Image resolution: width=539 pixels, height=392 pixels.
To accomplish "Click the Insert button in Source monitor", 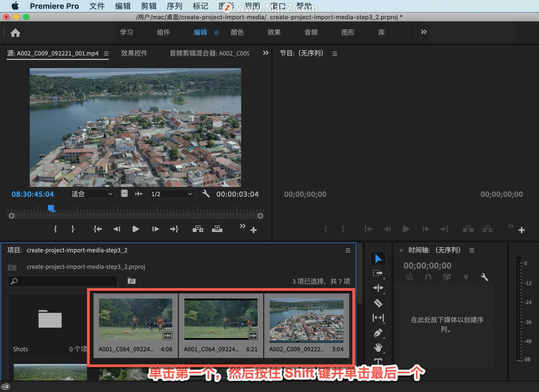I will [198, 229].
